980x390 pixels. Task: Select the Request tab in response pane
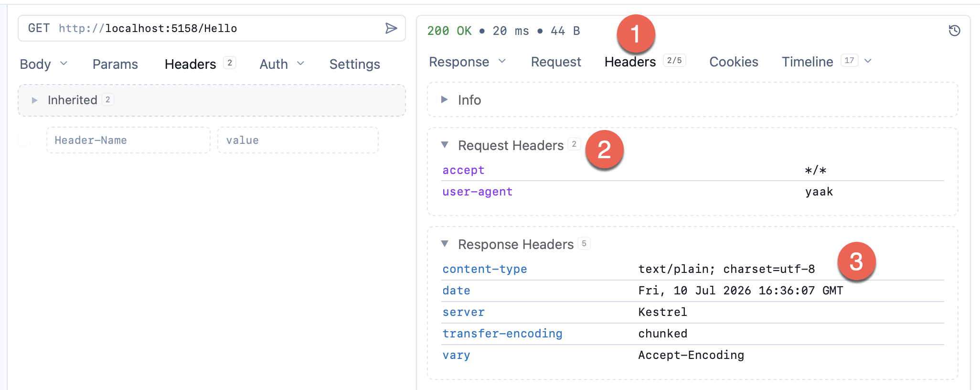click(556, 62)
